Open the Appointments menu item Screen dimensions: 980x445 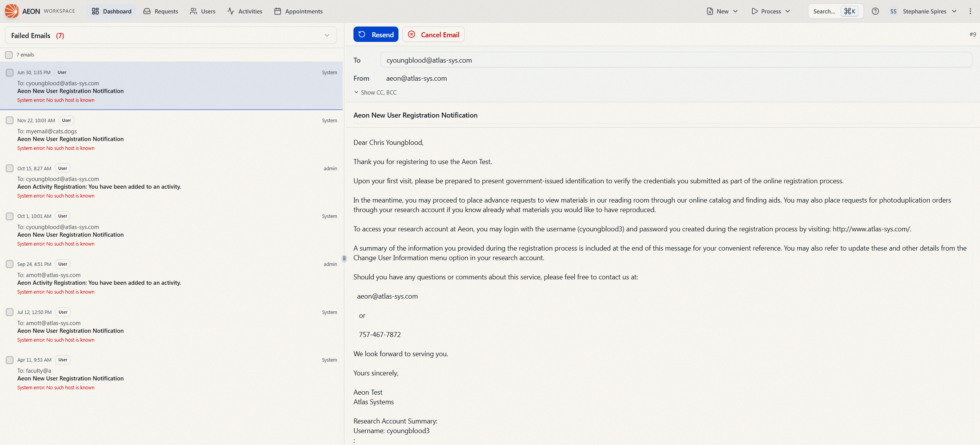coord(298,11)
